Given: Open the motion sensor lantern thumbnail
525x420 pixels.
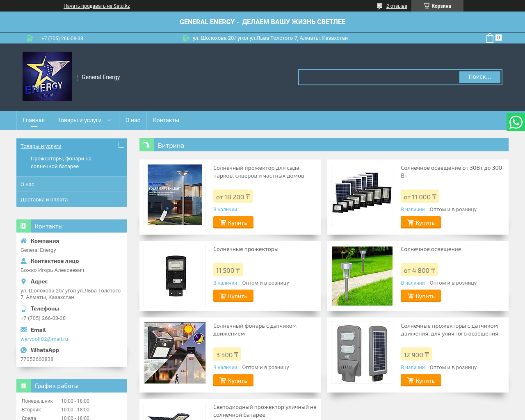Looking at the screenshot, I should point(175,353).
